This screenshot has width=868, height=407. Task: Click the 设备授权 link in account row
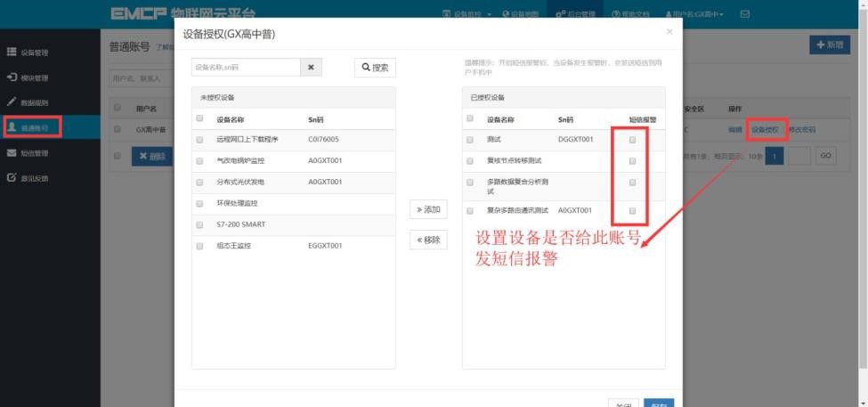click(765, 129)
